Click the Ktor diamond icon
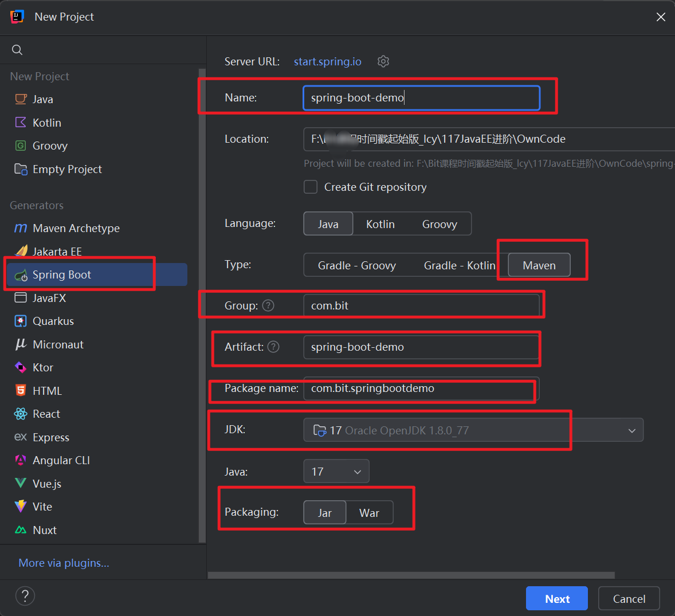 tap(21, 367)
